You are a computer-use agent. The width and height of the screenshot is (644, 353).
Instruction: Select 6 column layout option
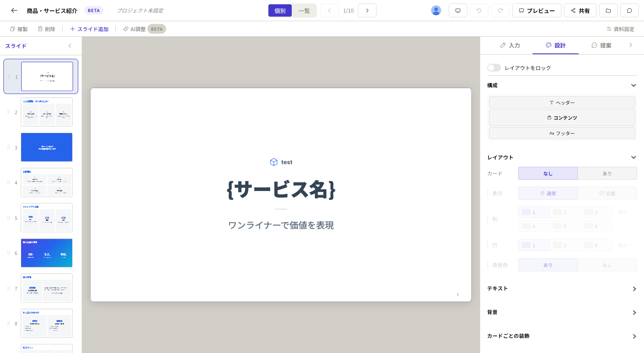[x=596, y=226]
